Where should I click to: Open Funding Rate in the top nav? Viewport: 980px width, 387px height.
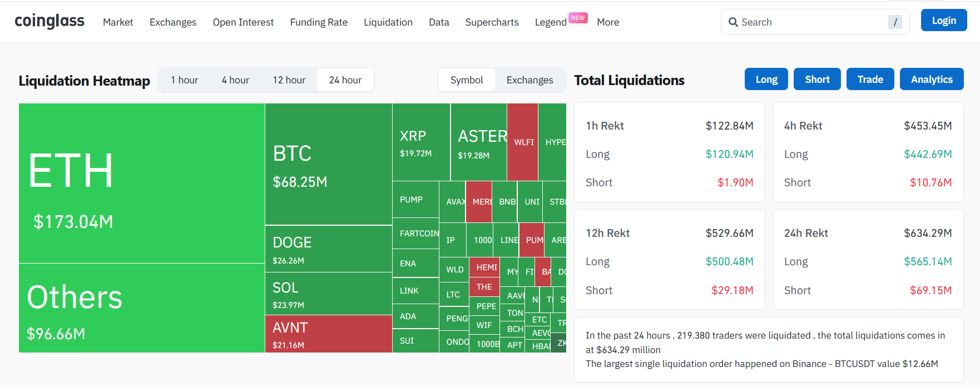point(319,22)
